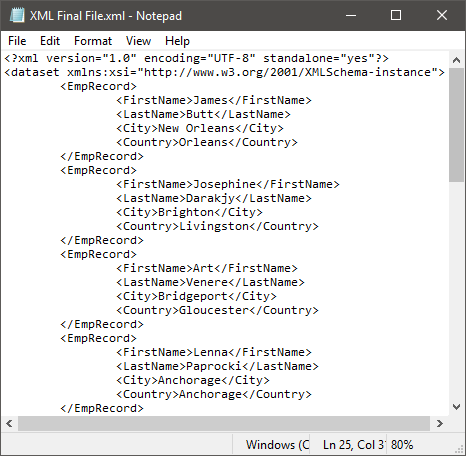Open the Edit menu
Image resolution: width=466 pixels, height=456 pixels.
[50, 41]
